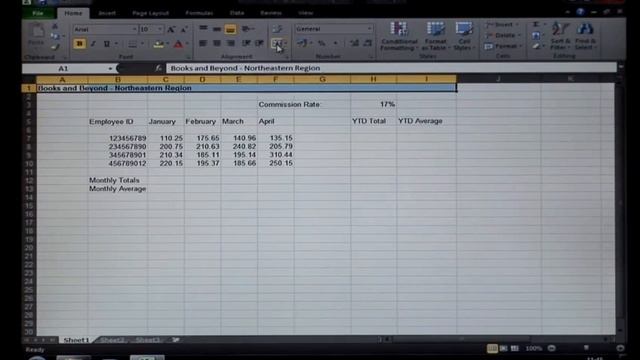Click the Decrease Indent icon

(246, 43)
